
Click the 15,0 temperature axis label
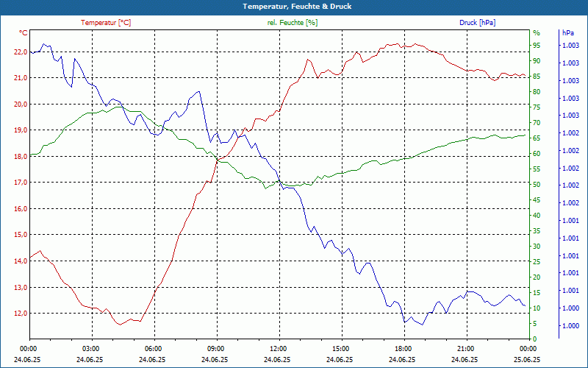click(x=21, y=235)
